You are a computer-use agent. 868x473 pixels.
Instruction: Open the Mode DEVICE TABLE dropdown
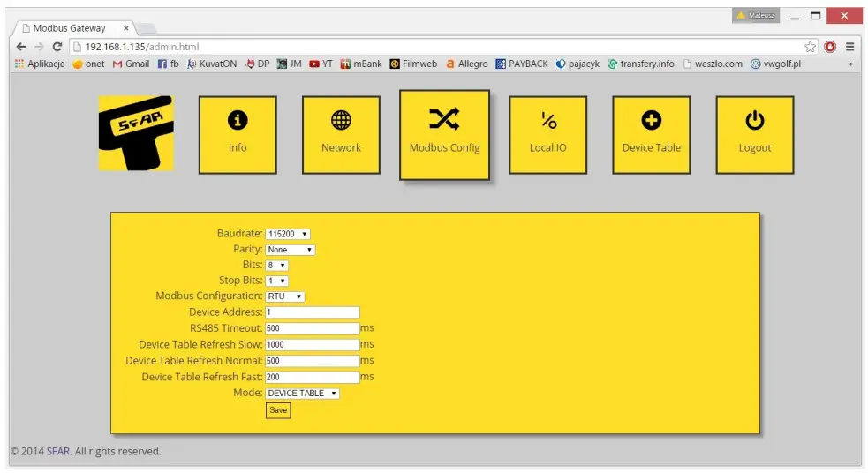(x=302, y=394)
